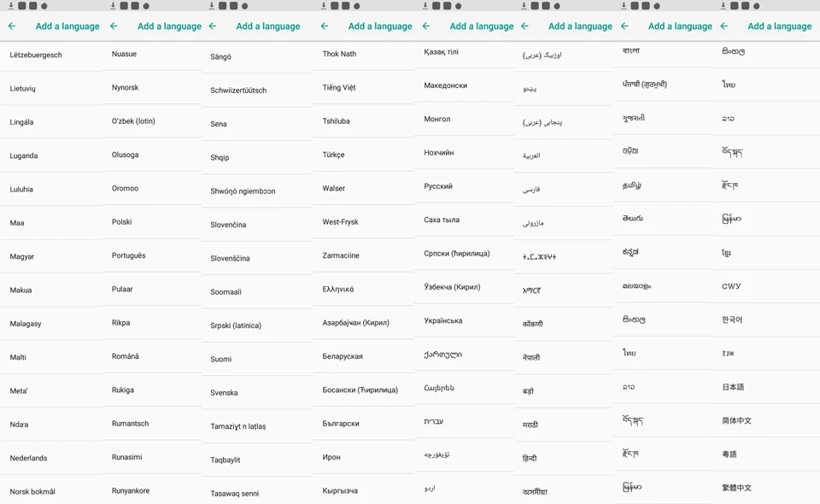
Task: Tap back arrow above the Sängö list
Action: 213,26
